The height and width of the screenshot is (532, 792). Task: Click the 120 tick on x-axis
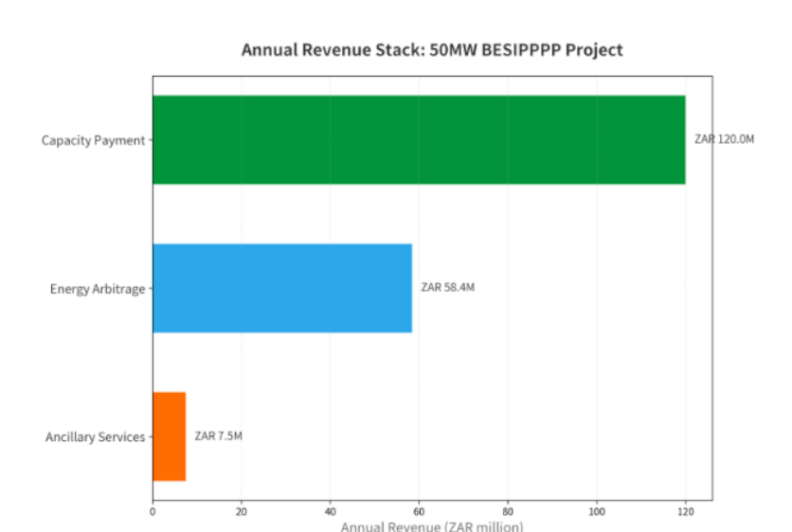[x=686, y=511]
